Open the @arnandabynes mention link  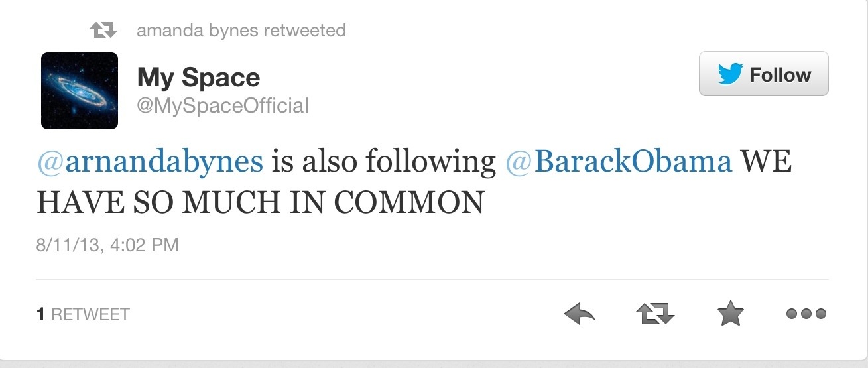point(150,163)
